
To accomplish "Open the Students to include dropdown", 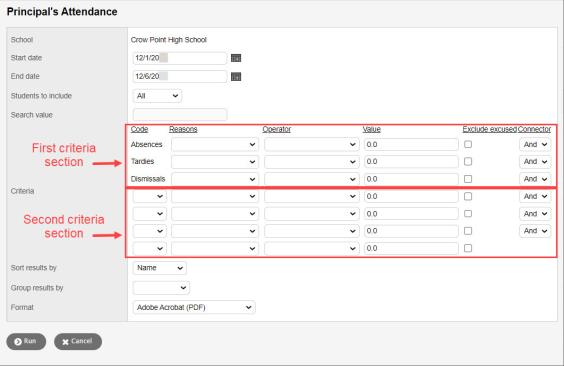I will (157, 96).
